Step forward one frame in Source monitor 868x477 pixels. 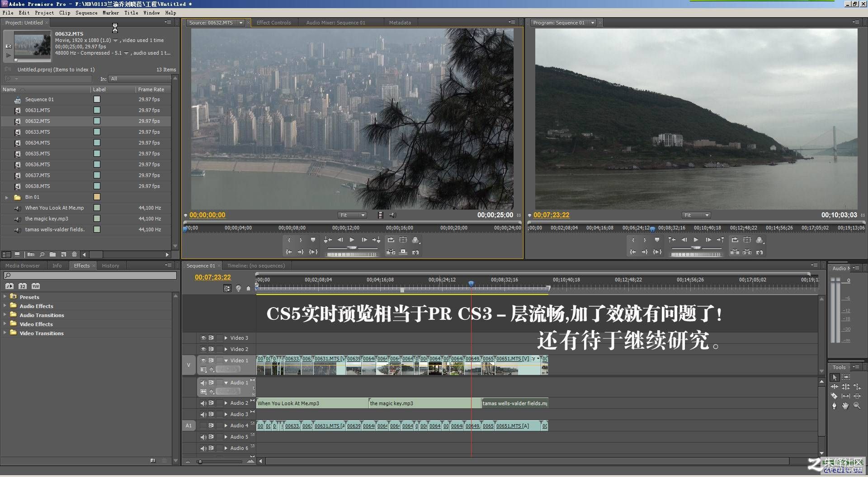coord(364,240)
